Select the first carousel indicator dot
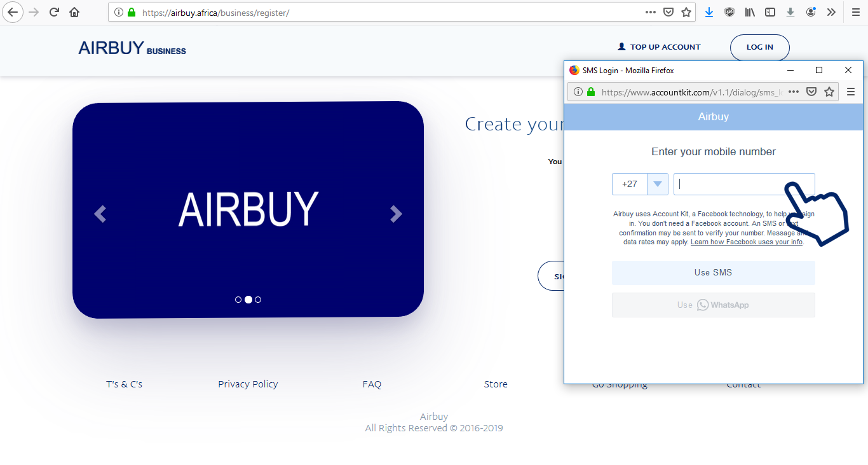 [x=238, y=300]
